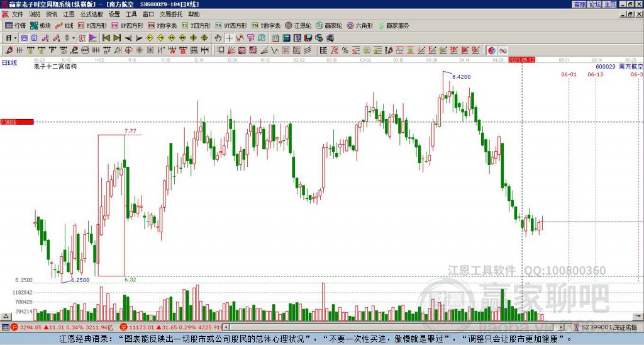
Task: Click the grid icon in status bar
Action: (5, 327)
